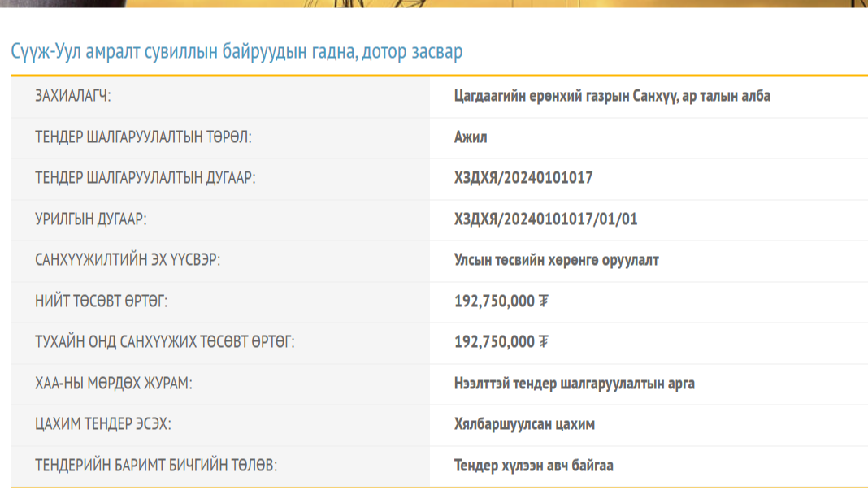Select the ЗАХИАЛАГЧ label
Viewport: 868px width, 503px height.
73,96
